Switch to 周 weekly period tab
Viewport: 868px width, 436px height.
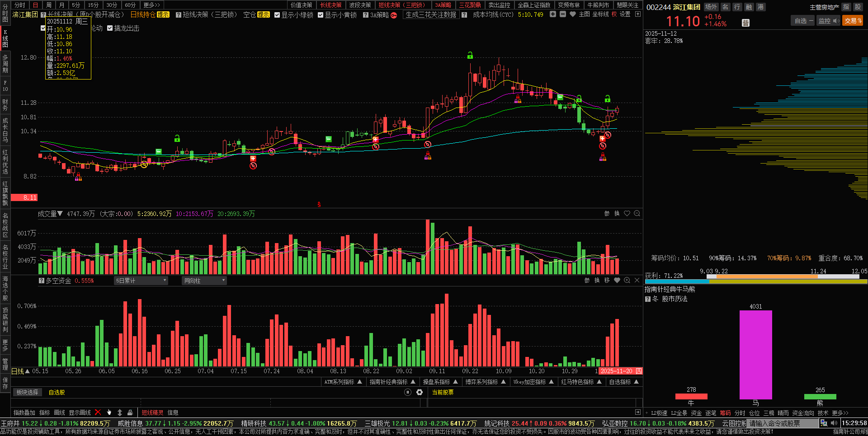pyautogui.click(x=49, y=5)
